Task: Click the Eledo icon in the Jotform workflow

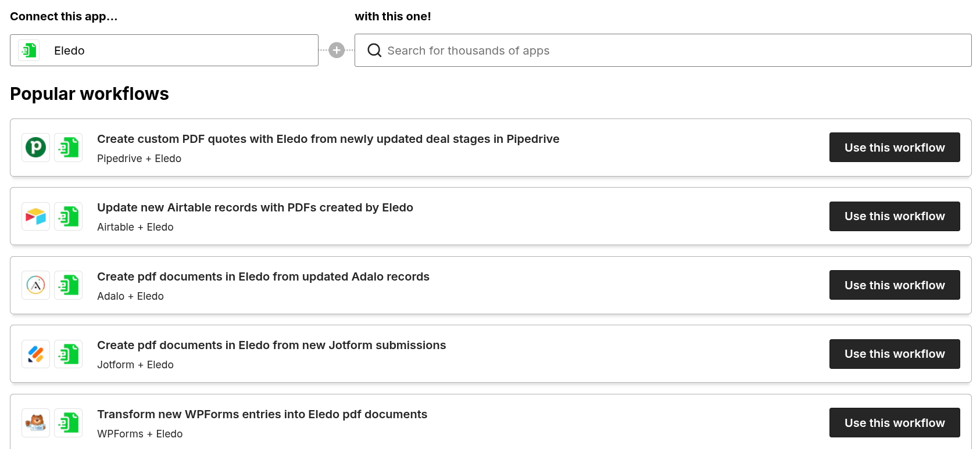Action: (69, 354)
